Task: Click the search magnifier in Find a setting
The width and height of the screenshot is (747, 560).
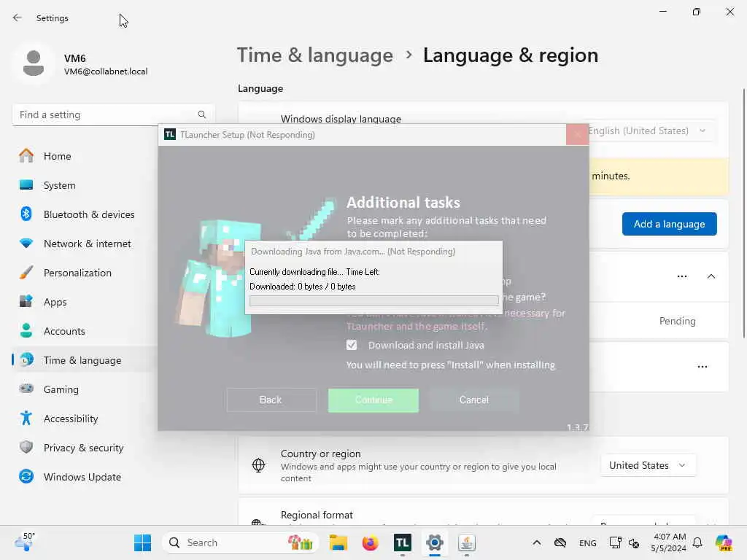Action: pos(202,114)
